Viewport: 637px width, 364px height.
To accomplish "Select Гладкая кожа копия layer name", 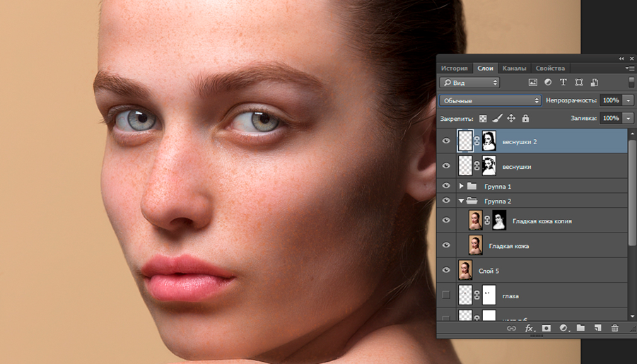I will [x=542, y=221].
